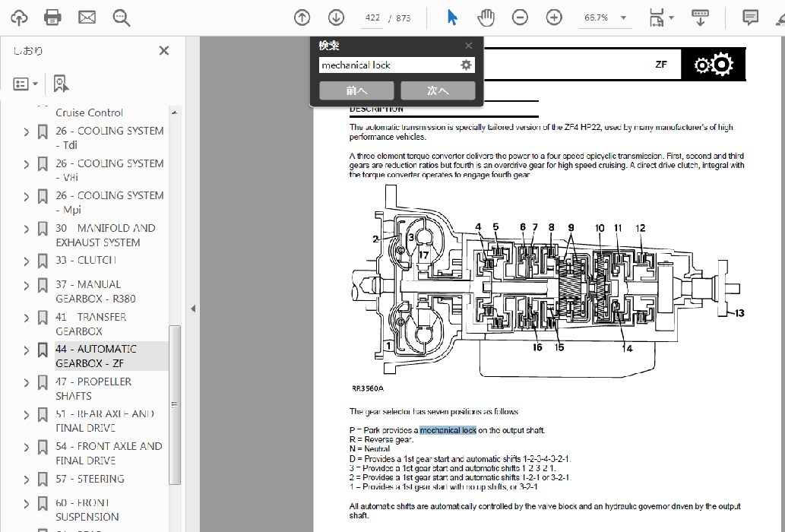Click highlighted 'mechanical lock' text in page

click(x=448, y=430)
